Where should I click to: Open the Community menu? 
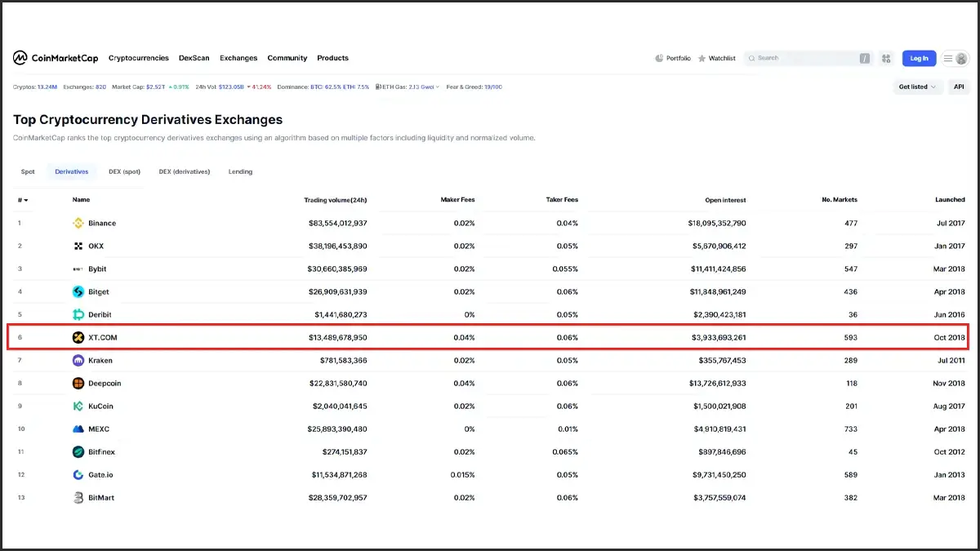pos(287,59)
